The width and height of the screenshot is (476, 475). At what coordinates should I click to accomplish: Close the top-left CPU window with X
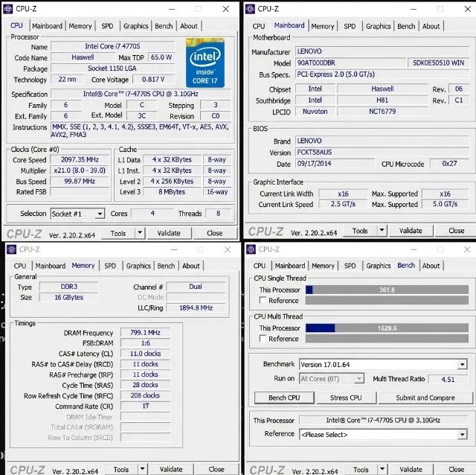226,9
